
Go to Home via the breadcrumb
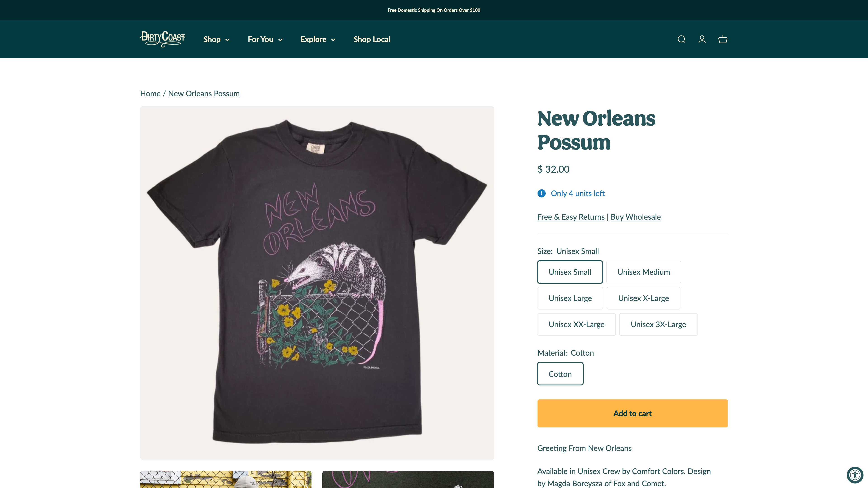pyautogui.click(x=150, y=93)
